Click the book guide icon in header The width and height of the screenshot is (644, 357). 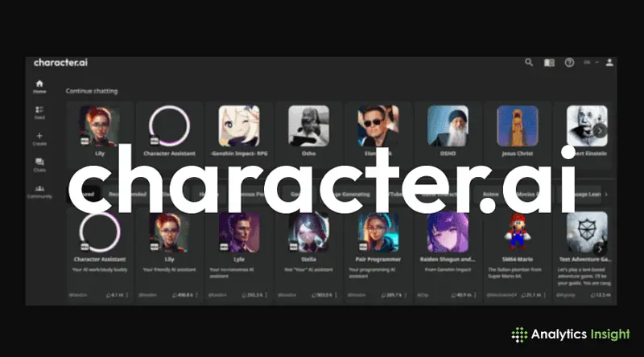point(549,63)
